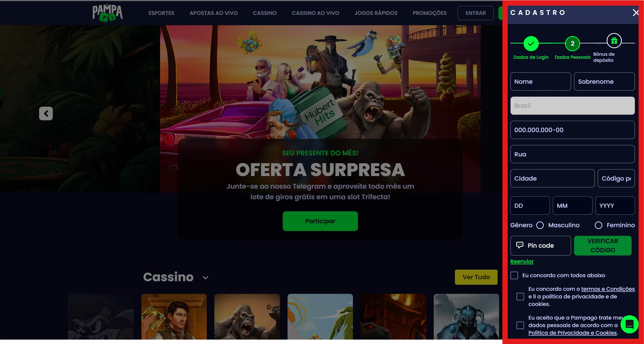644x344 pixels.
Task: Go to Cassino Ao Vivo
Action: pos(315,13)
